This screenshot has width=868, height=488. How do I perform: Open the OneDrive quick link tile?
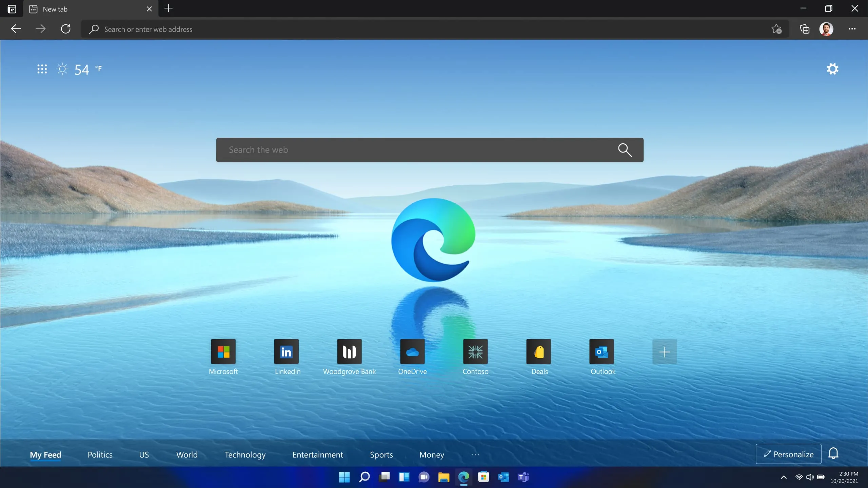(x=412, y=352)
